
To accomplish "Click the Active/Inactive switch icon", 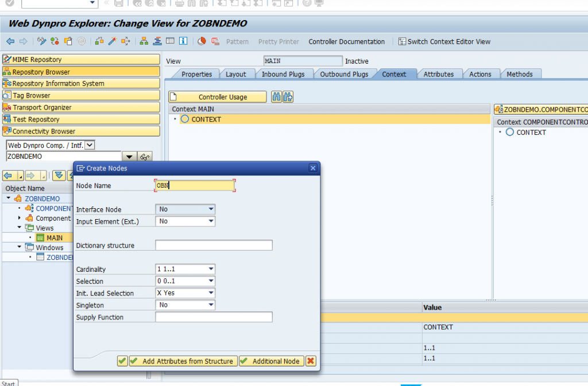I will point(55,41).
